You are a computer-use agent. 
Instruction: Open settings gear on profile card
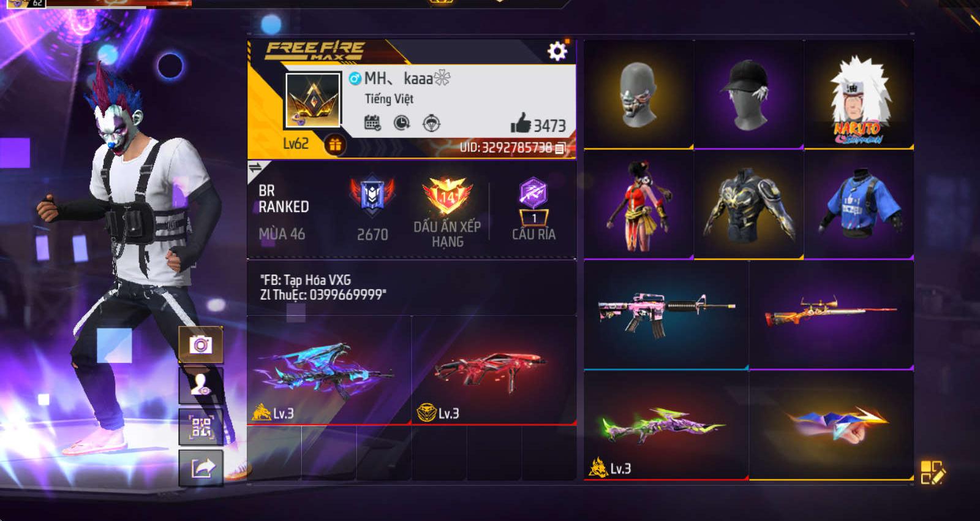pos(557,51)
